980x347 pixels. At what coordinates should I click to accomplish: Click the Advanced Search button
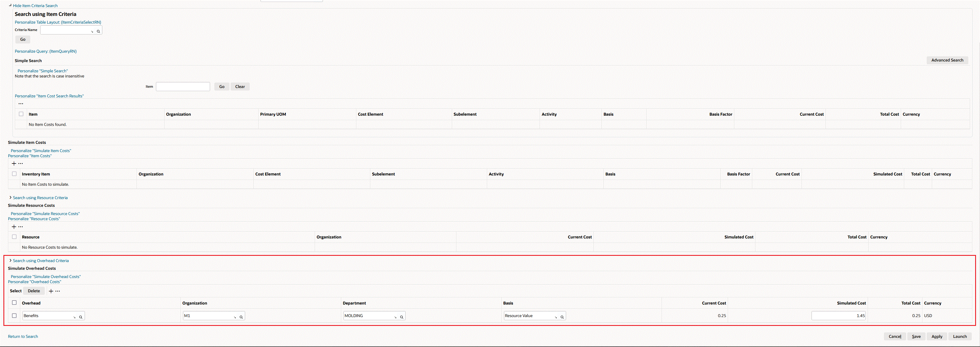click(947, 60)
